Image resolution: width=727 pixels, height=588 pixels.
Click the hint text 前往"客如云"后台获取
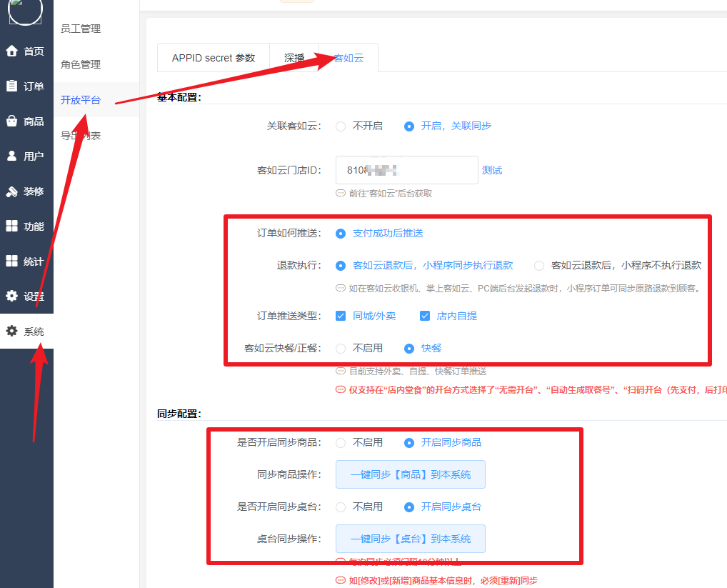click(x=391, y=194)
